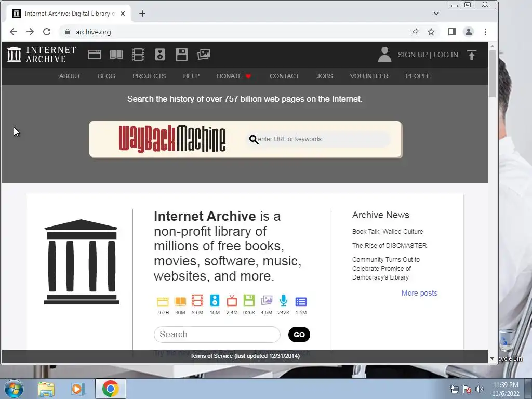Open the CONTACT menu item
This screenshot has width=532, height=399.
284,76
